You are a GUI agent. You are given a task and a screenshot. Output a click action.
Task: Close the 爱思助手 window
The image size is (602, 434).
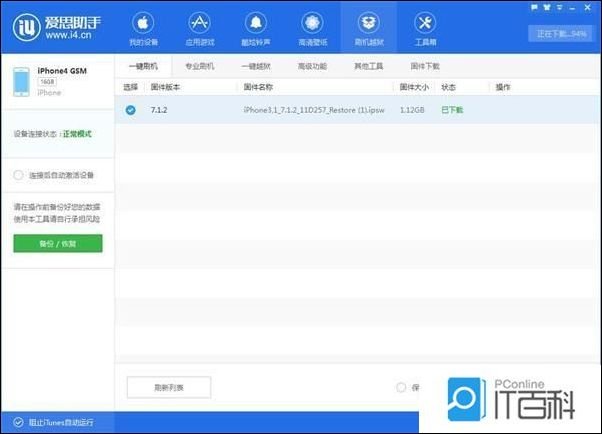point(587,7)
